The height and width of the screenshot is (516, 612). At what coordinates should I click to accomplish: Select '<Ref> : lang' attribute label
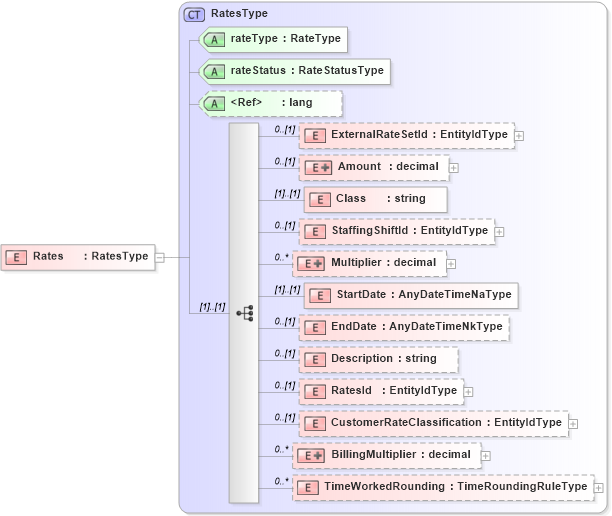tap(271, 102)
